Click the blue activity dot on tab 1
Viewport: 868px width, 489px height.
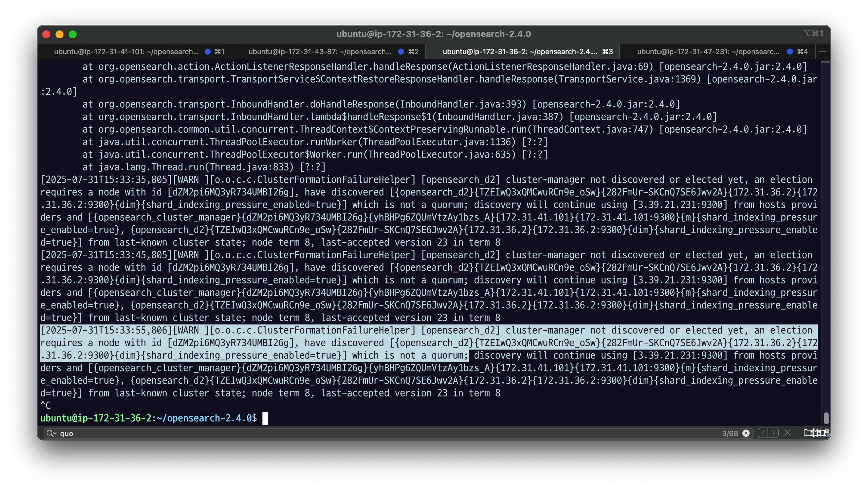(208, 52)
